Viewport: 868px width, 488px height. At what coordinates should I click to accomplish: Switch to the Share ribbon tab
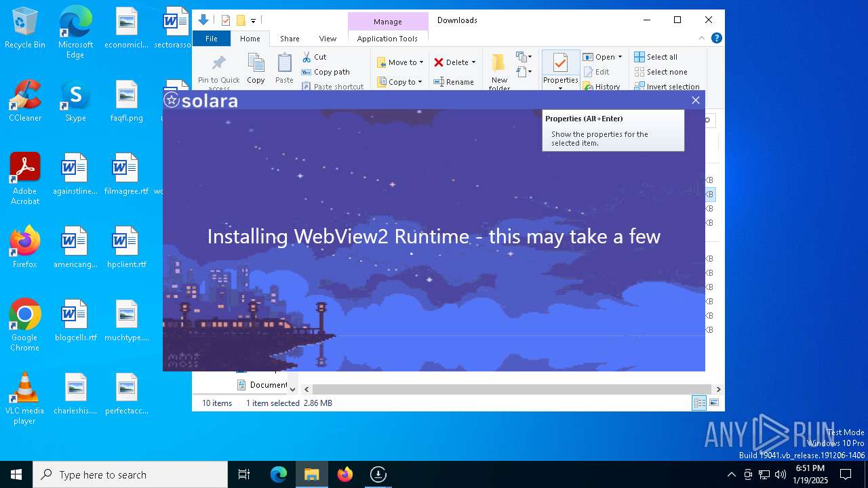coord(290,39)
